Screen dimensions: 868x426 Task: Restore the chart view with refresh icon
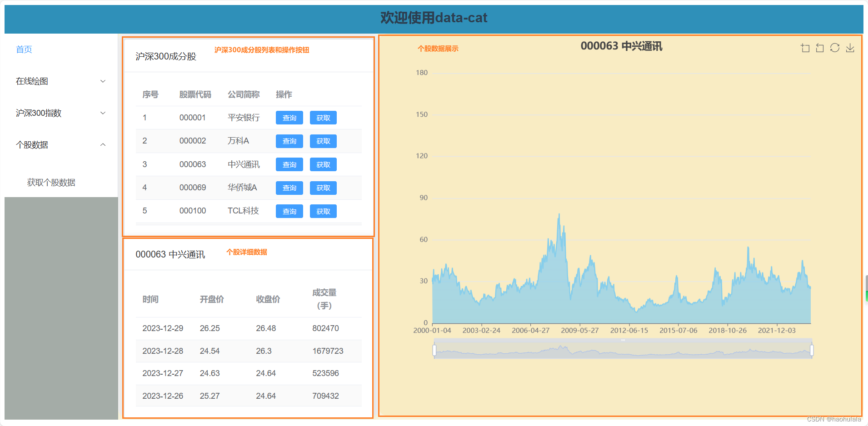point(835,48)
